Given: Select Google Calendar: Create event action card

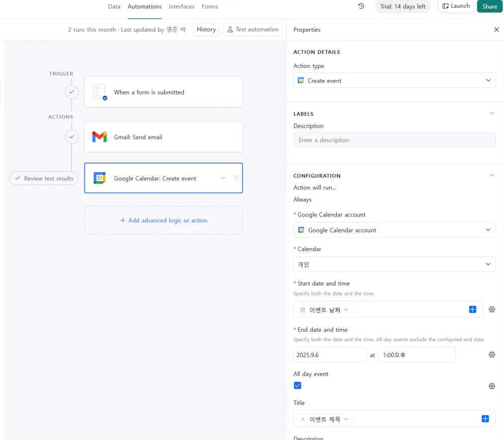Looking at the screenshot, I should pos(163,178).
